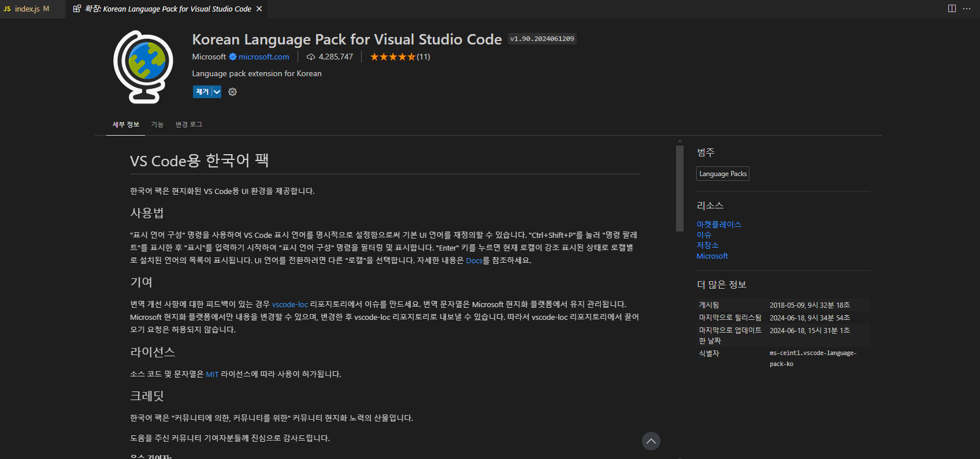Click the 더 많은 정보 sidebar heading
Viewport: 980px width, 459px height.
722,285
